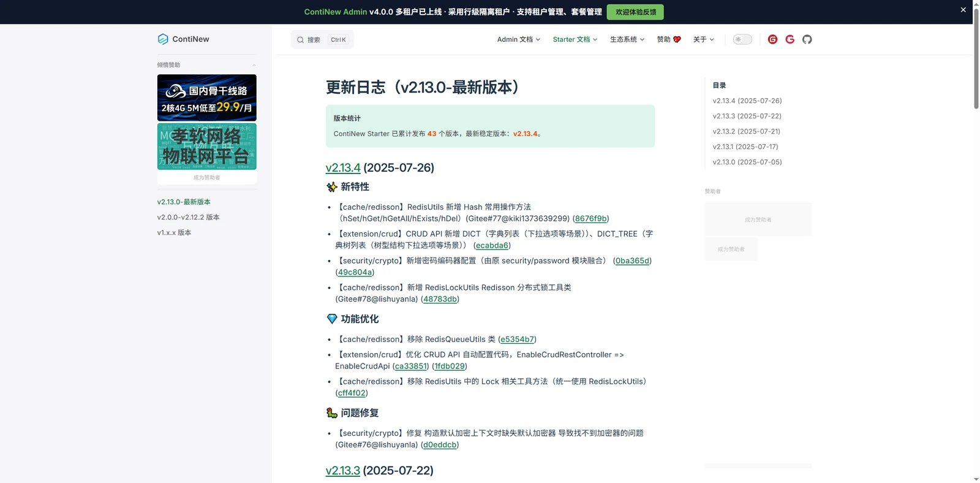Click the search magnifier icon
This screenshot has height=483, width=980.
tap(300, 40)
